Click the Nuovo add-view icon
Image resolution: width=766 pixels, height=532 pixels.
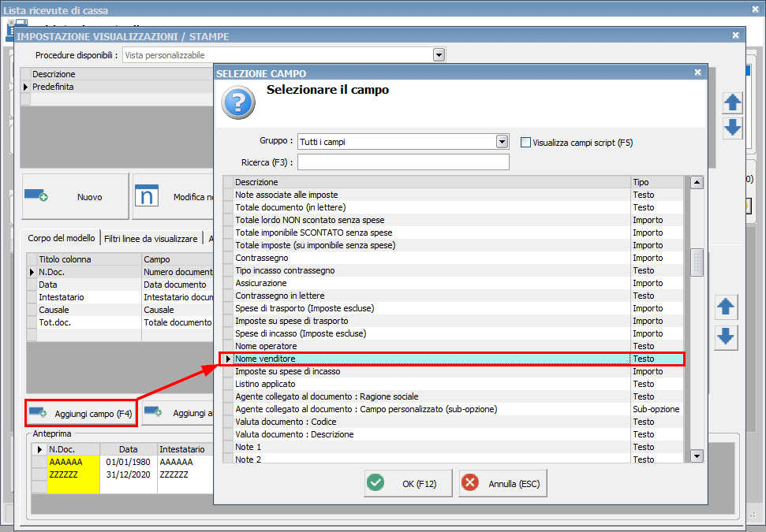pos(36,195)
